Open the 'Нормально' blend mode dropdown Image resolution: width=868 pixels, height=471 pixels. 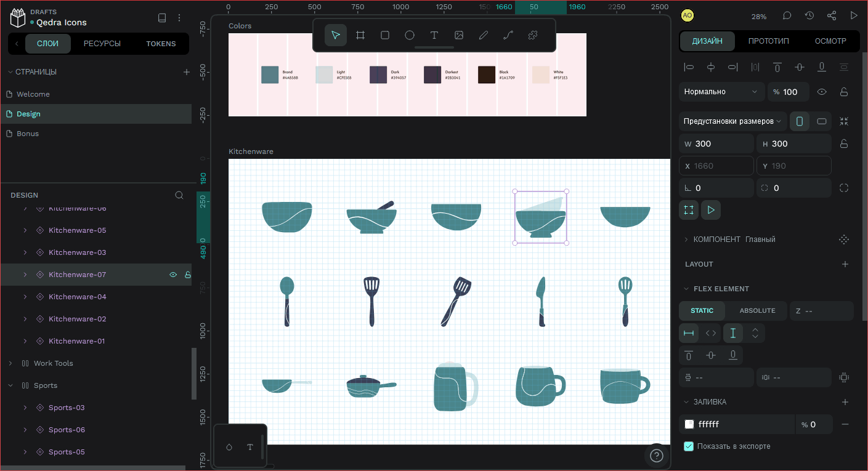(721, 92)
